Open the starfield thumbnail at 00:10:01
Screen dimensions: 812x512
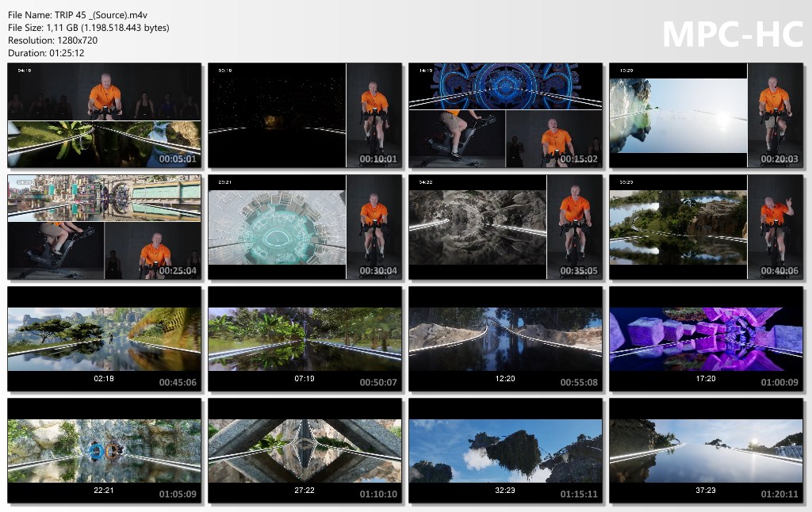[305, 116]
